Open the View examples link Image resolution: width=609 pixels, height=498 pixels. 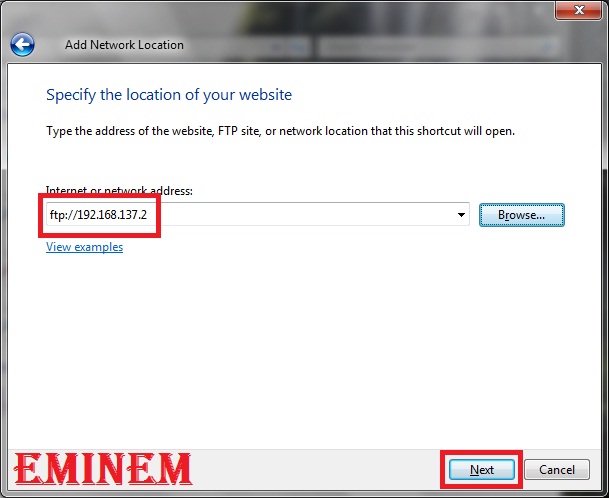tap(84, 247)
